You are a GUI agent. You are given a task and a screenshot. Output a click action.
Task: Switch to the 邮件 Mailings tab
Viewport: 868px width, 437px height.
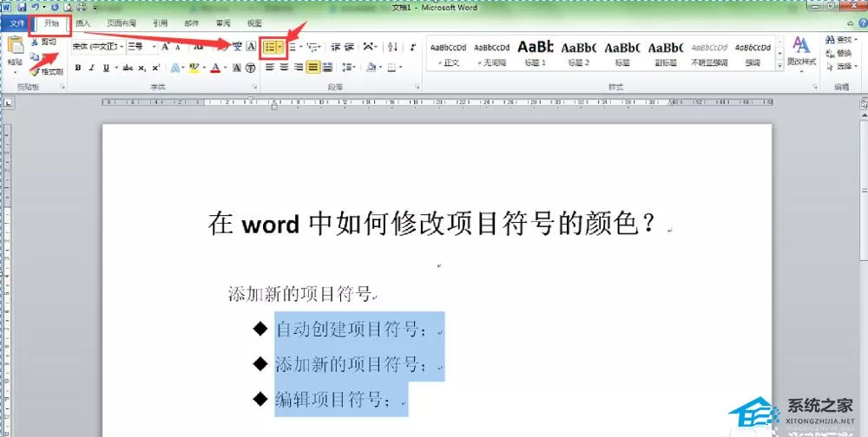(192, 23)
